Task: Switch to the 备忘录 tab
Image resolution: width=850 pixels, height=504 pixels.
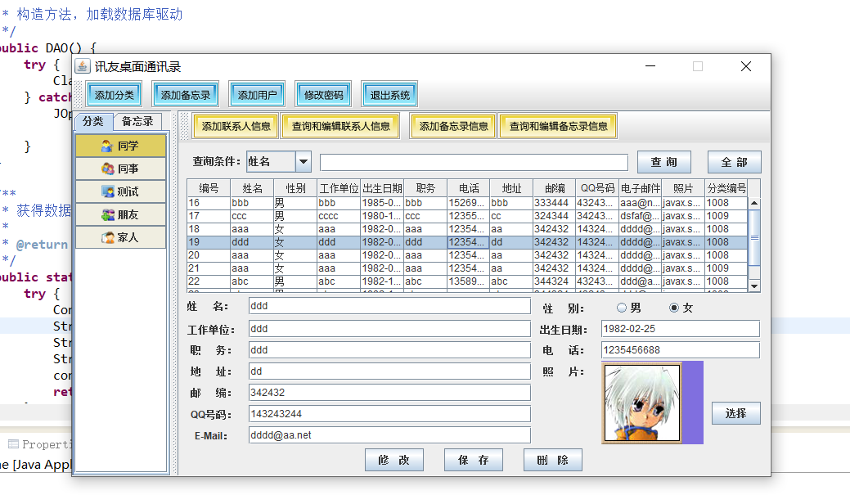Action: [x=137, y=121]
